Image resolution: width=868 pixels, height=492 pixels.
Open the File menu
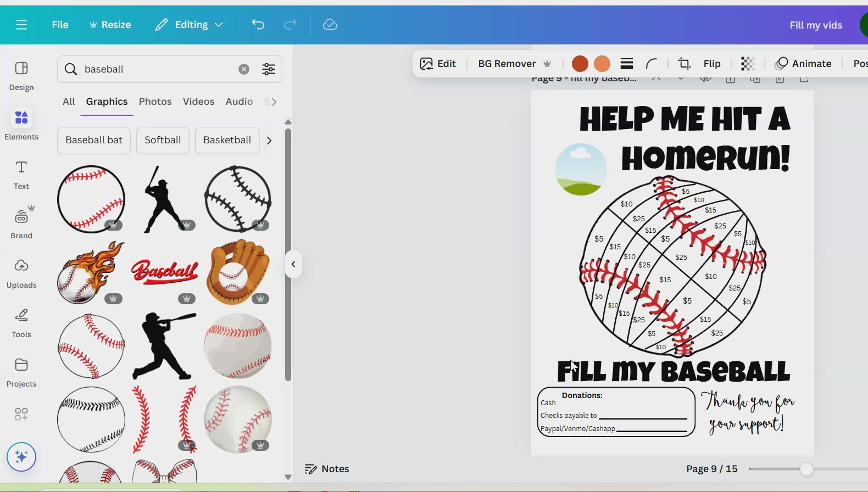pyautogui.click(x=60, y=25)
